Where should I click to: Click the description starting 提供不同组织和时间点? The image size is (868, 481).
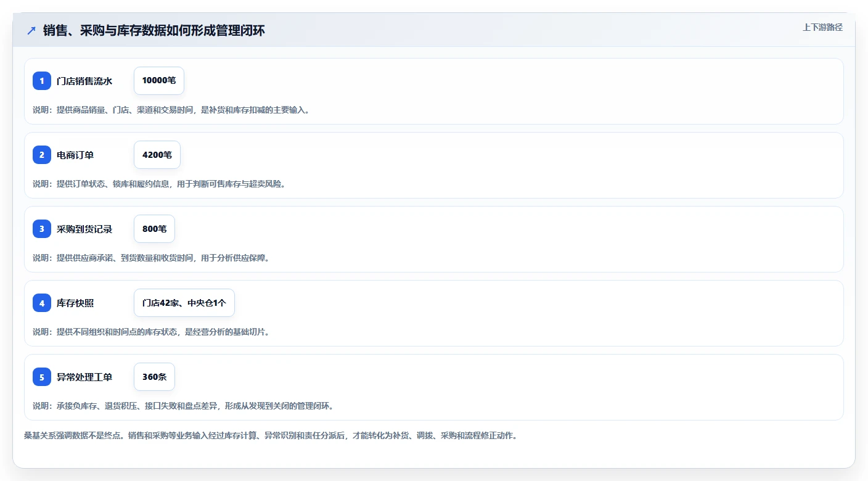tap(151, 332)
